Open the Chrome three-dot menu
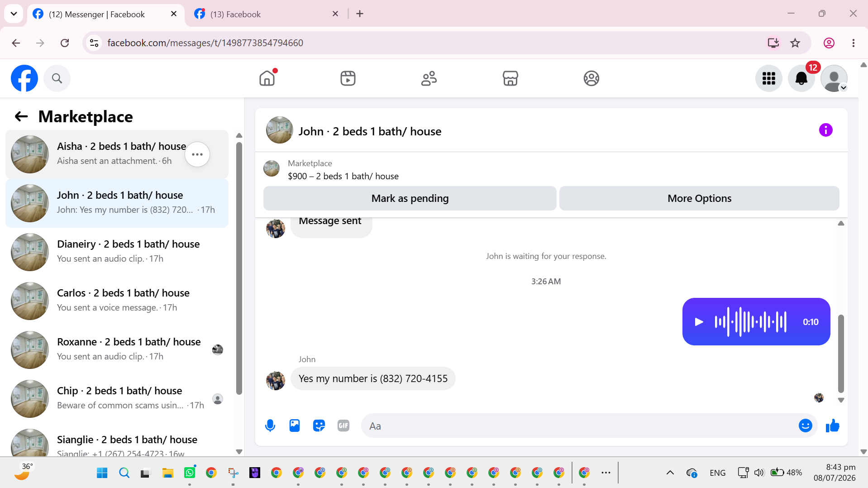 [854, 43]
